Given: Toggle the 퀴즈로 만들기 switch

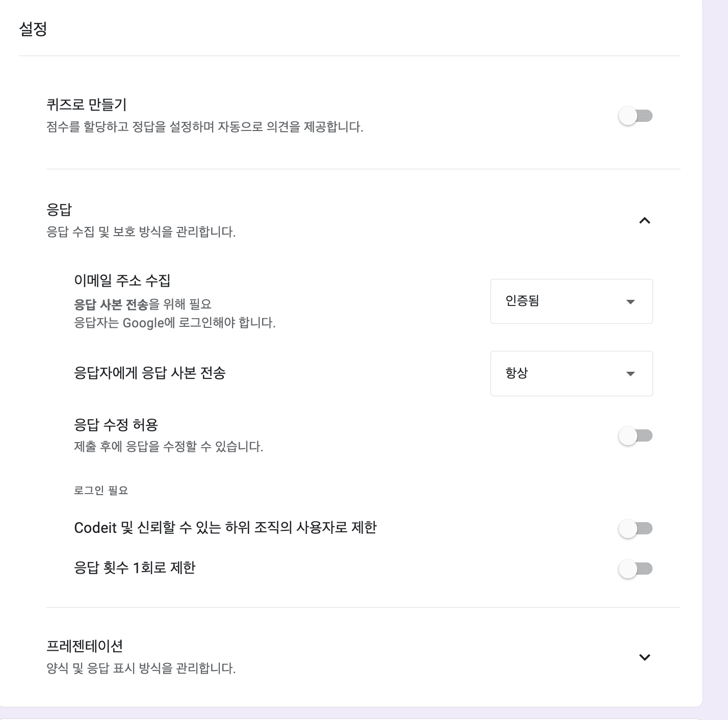Looking at the screenshot, I should point(635,116).
